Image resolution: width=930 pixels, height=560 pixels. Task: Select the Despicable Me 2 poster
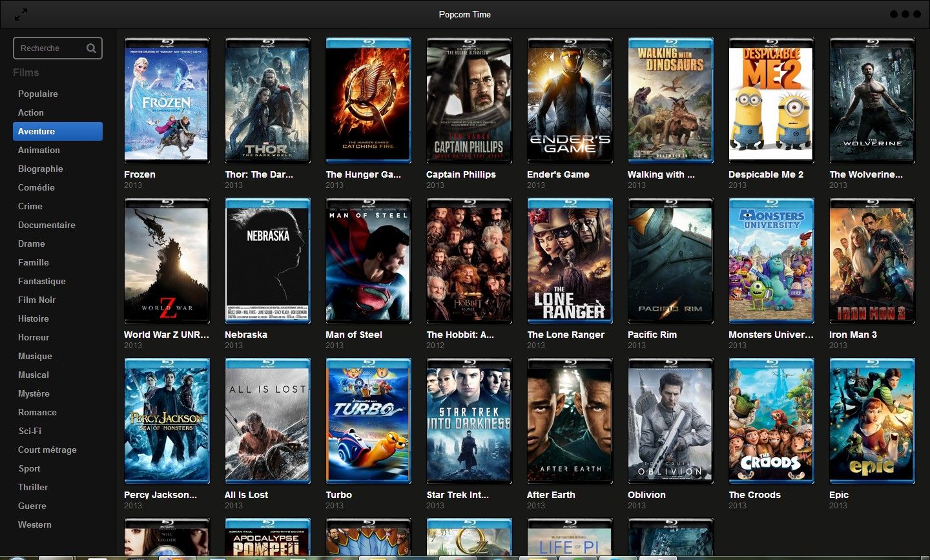coord(771,100)
